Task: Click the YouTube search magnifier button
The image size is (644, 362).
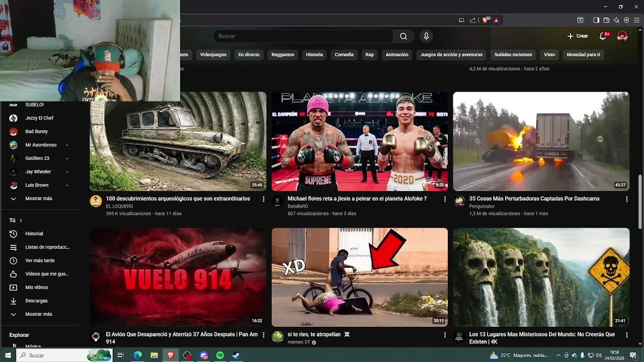Action: click(404, 36)
